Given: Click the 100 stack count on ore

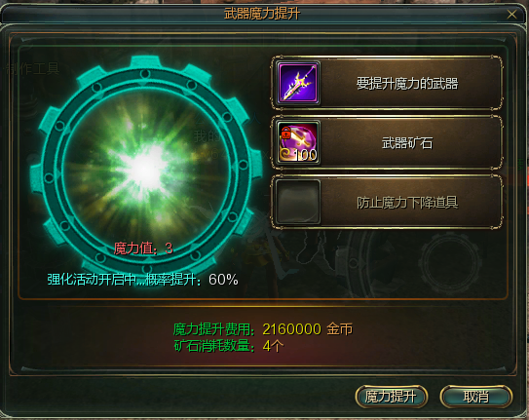Looking at the screenshot, I should tap(305, 155).
